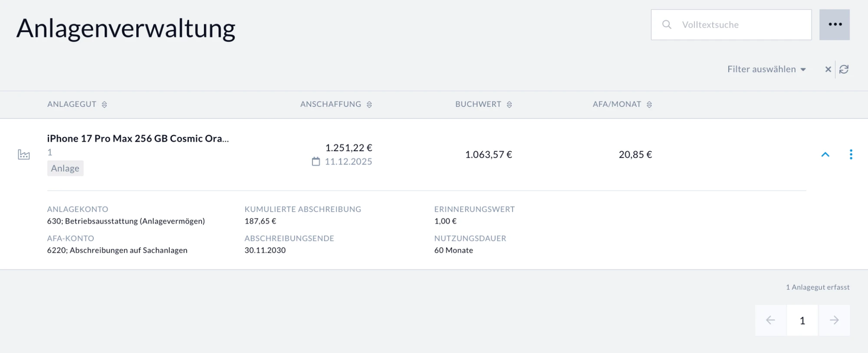
Task: Click cumulative depreciation 187,65 €
Action: 260,221
